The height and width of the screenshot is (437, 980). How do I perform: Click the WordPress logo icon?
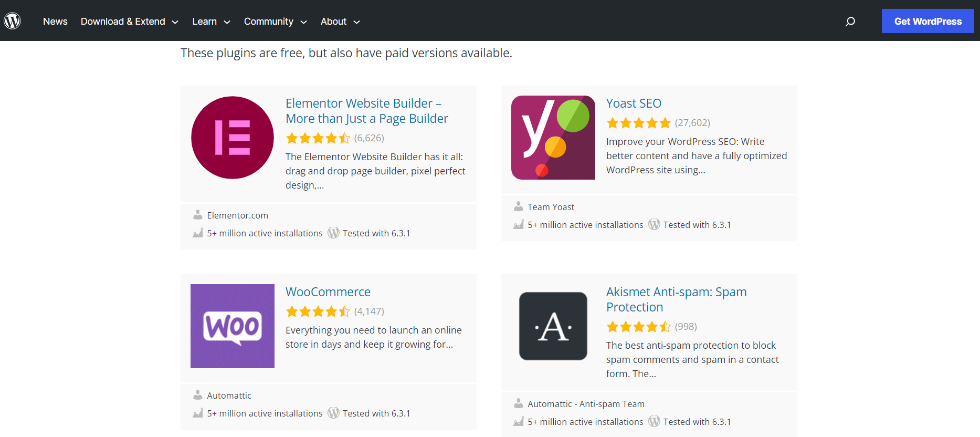tap(13, 21)
